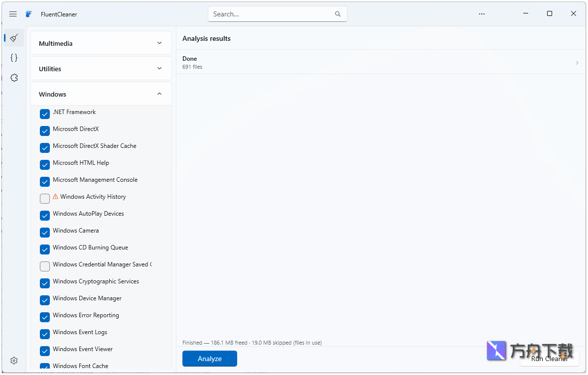Toggle Windows Event Logs checkbox
Viewport: 588px width, 375px height.
[45, 334]
